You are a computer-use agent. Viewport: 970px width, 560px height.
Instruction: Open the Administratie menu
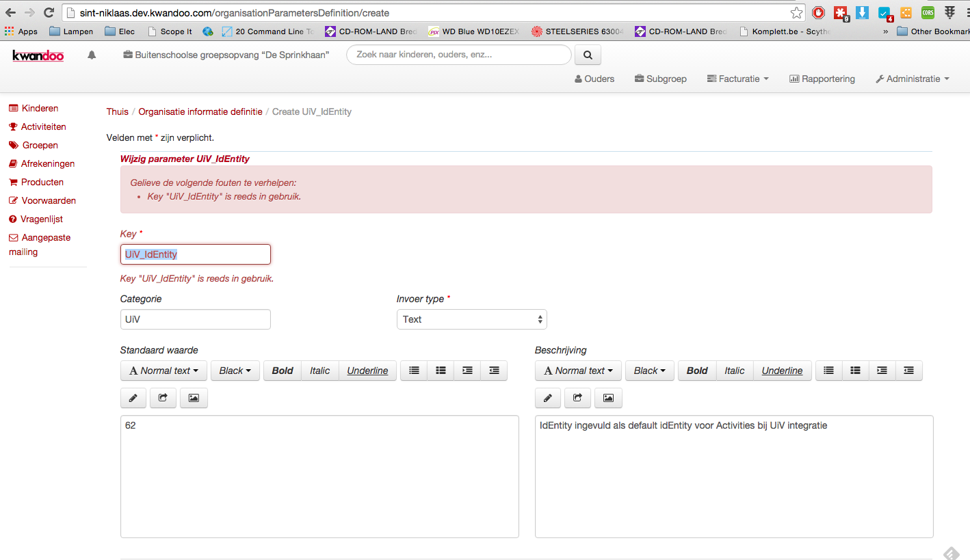coord(912,79)
